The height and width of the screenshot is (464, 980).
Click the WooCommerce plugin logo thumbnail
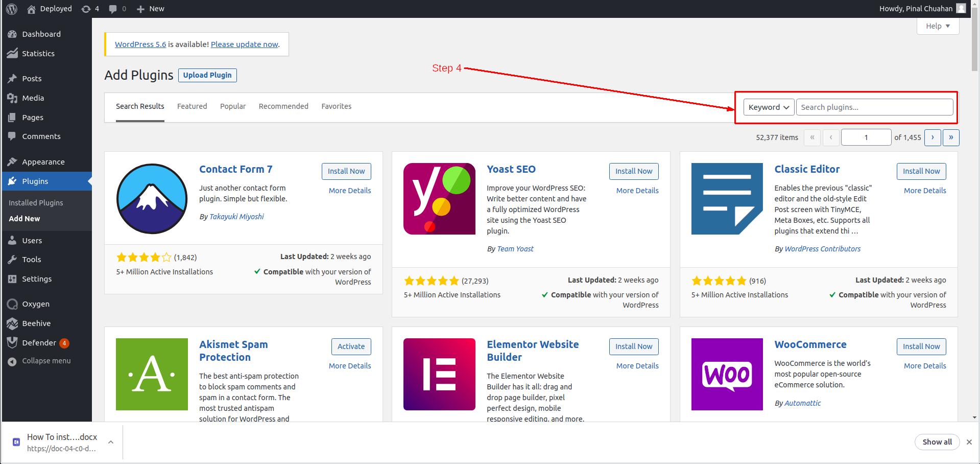coord(727,375)
